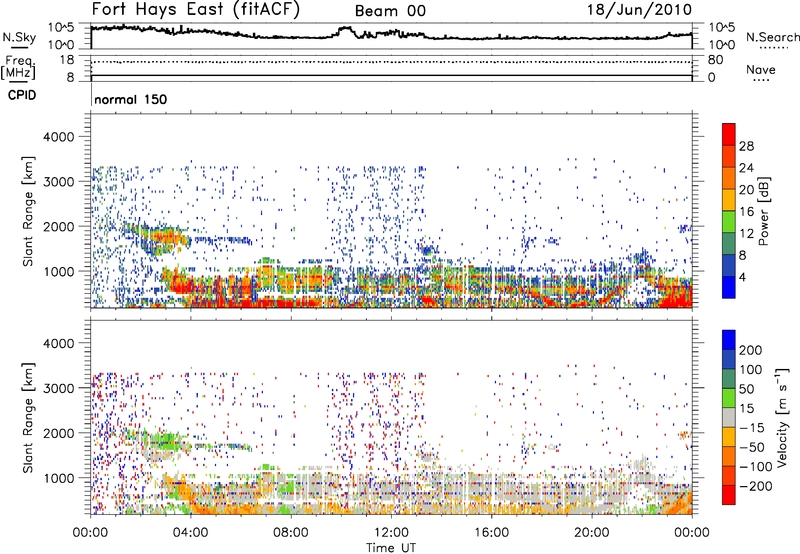Select the '24' label on Power scale

click(x=746, y=168)
